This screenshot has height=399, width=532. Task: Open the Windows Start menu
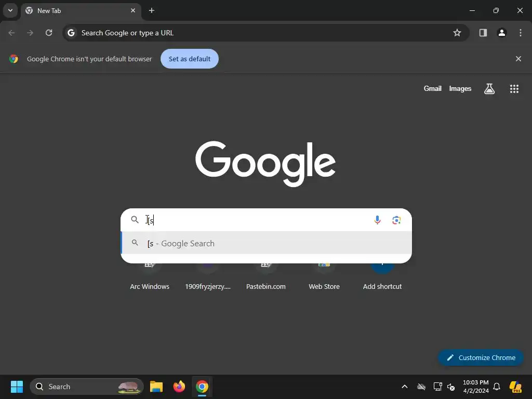(17, 387)
